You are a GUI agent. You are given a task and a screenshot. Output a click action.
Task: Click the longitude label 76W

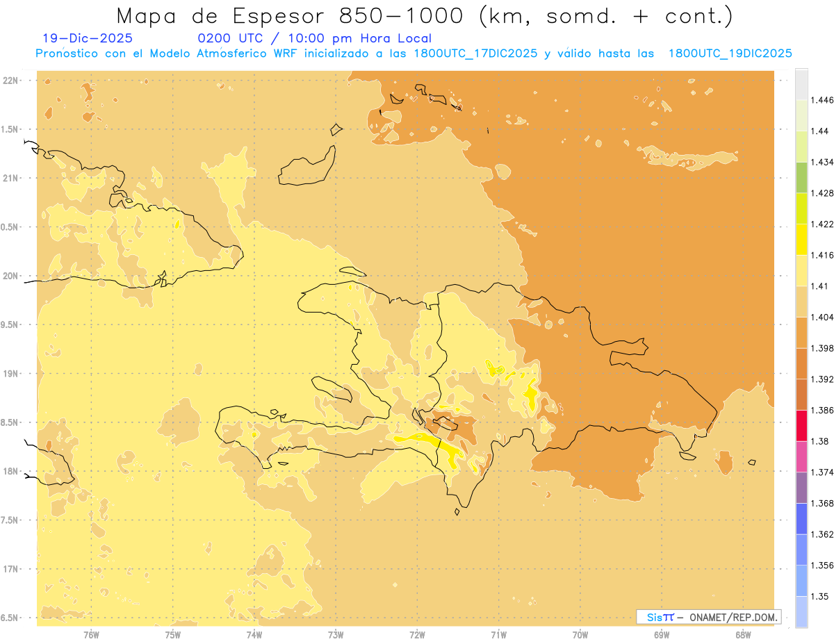(91, 634)
